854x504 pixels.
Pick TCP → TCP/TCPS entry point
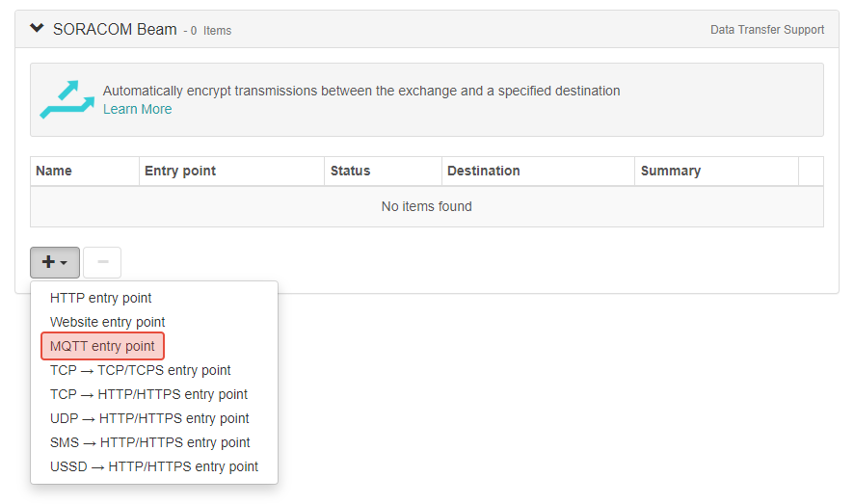(140, 370)
